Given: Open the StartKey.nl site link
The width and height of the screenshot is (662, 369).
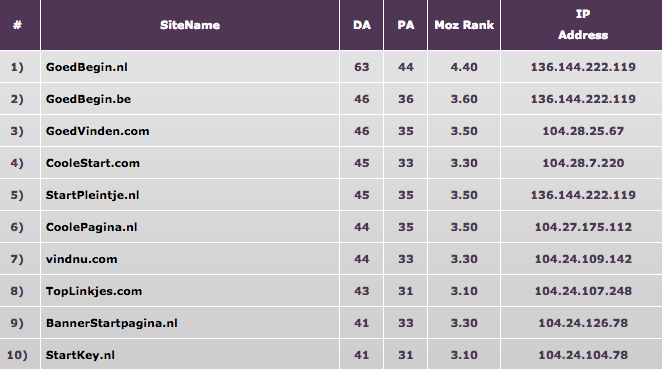Looking at the screenshot, I should (x=80, y=355).
